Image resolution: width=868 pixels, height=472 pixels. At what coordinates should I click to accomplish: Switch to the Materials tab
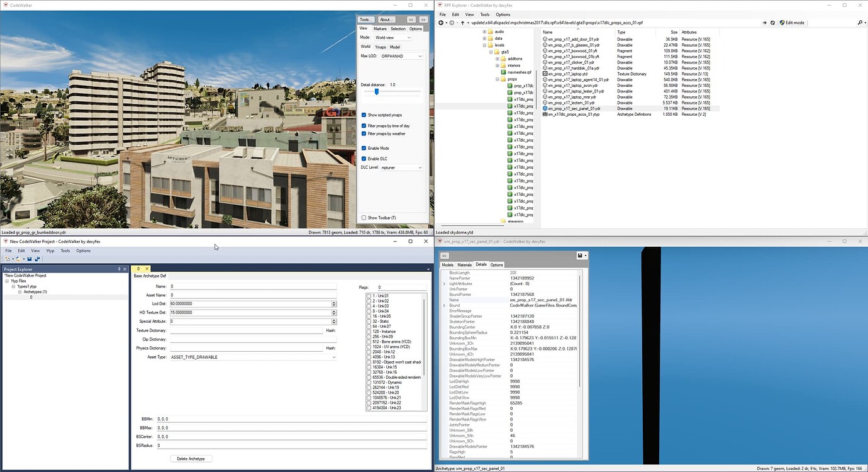[464, 264]
